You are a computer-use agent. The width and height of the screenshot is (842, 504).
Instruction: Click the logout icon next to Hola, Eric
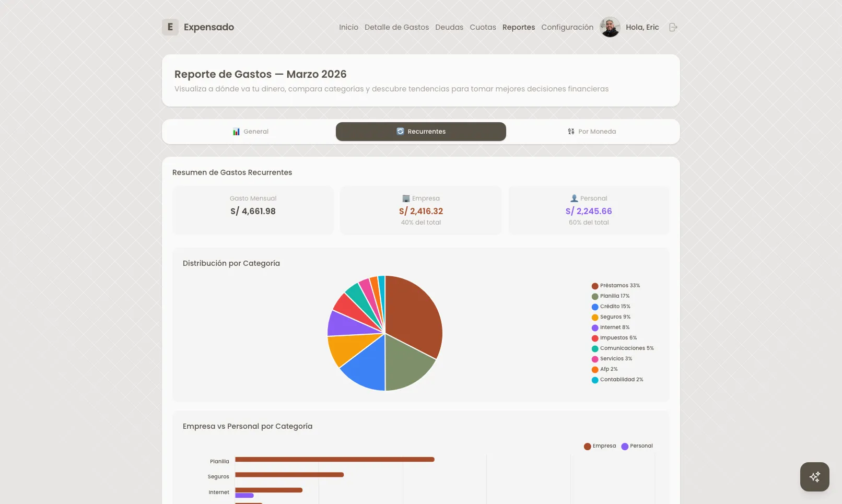click(673, 27)
